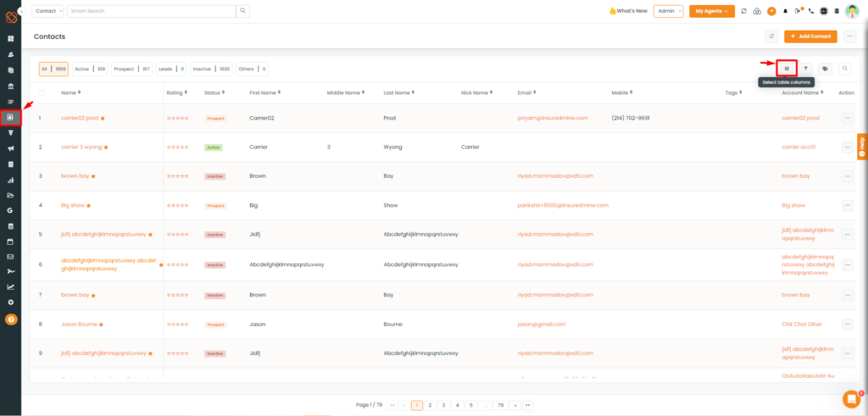Open the Chit Chat Diner account link

coord(802,324)
